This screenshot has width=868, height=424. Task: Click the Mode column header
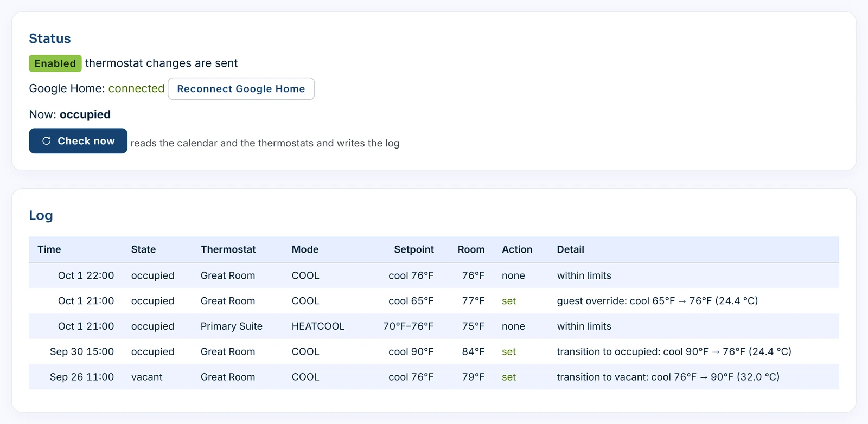[305, 249]
